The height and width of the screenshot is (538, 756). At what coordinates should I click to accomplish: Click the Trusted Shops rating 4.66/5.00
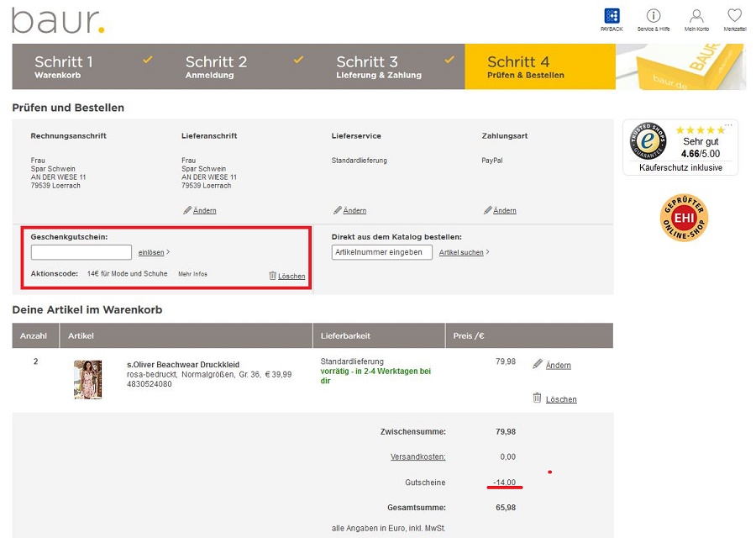point(701,154)
